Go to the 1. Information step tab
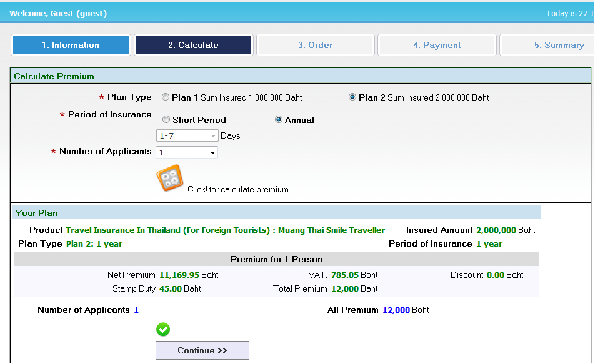 [71, 45]
